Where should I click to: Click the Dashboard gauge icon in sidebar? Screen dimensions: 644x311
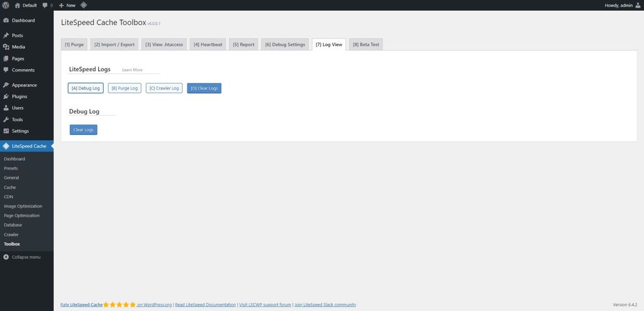(6, 21)
